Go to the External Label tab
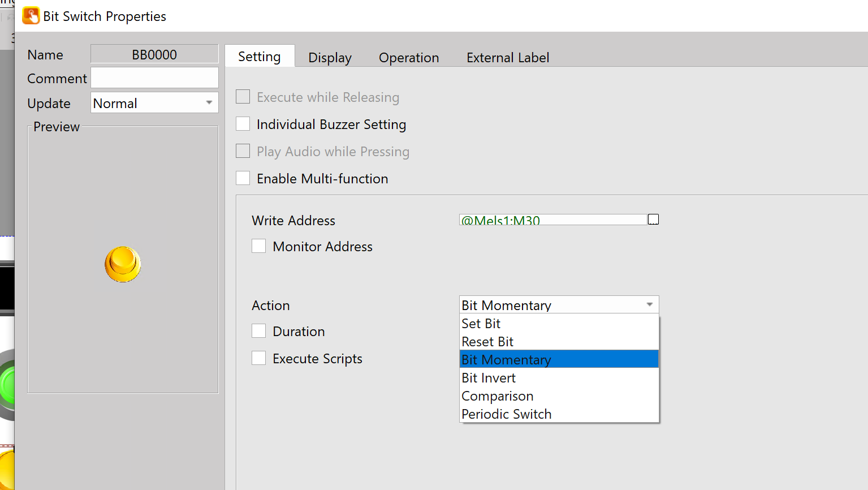 pyautogui.click(x=507, y=58)
